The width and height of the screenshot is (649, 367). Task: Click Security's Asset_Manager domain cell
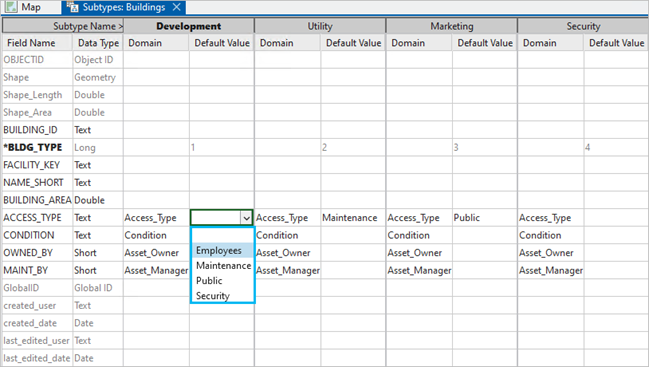tap(551, 271)
